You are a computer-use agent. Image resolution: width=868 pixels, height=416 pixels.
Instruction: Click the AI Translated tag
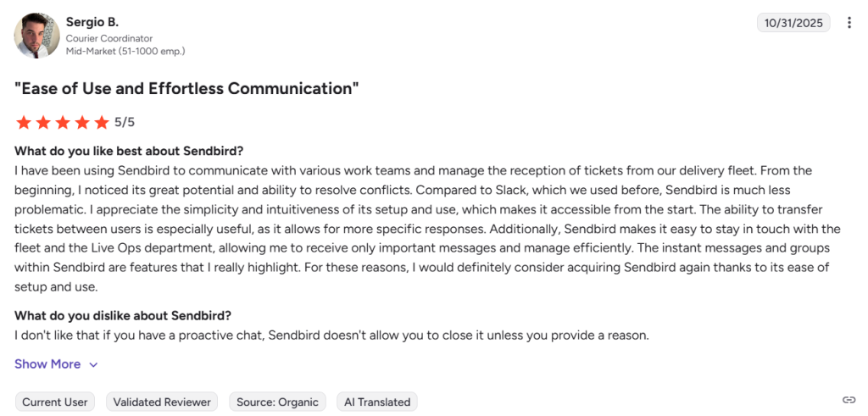click(x=377, y=402)
